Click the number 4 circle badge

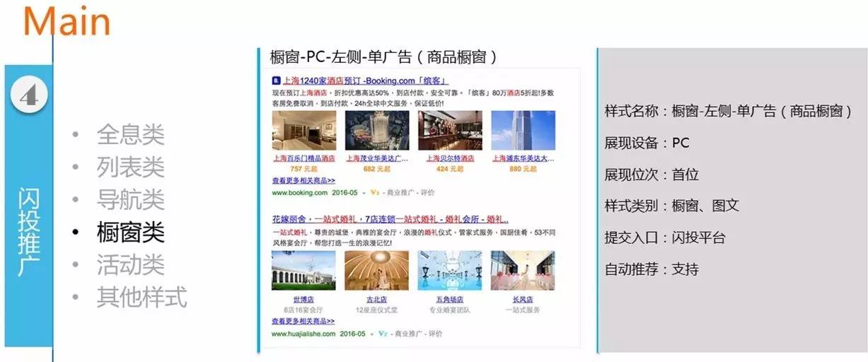[x=28, y=96]
